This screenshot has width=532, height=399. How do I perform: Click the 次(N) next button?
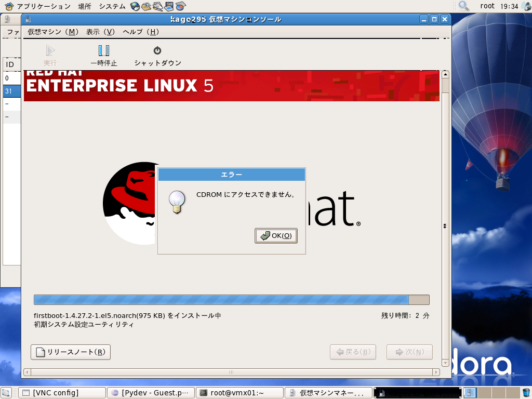coord(409,352)
